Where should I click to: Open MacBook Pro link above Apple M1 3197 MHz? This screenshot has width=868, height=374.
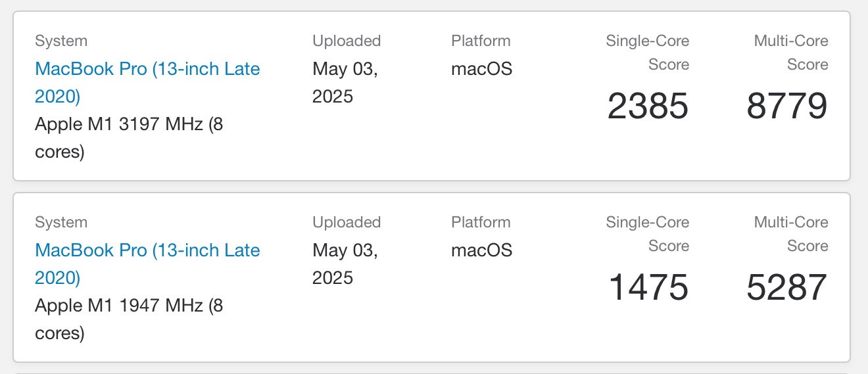pos(147,69)
